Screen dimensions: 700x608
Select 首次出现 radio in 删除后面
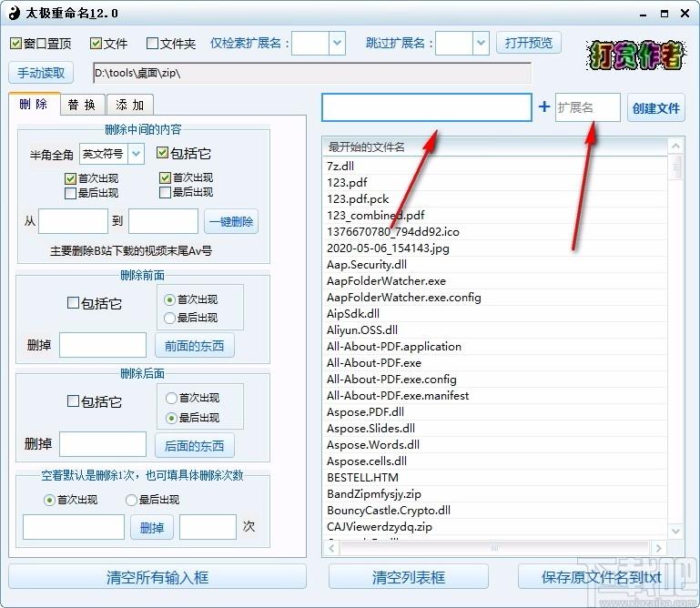(171, 398)
